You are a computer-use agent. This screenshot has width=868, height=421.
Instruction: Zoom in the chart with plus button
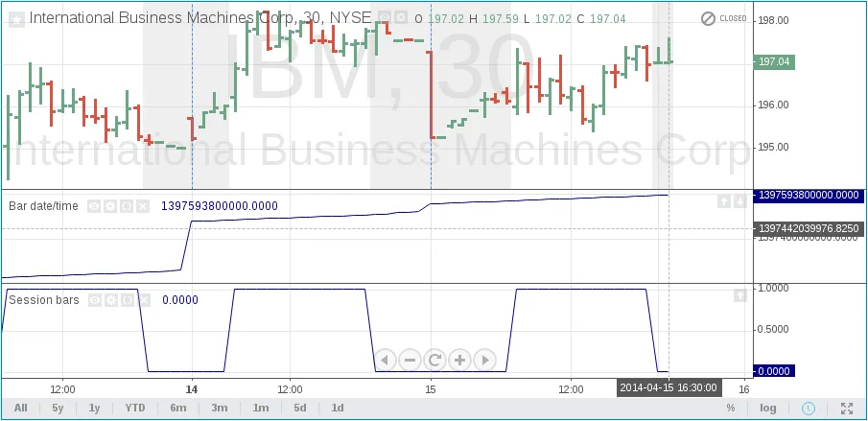(459, 360)
